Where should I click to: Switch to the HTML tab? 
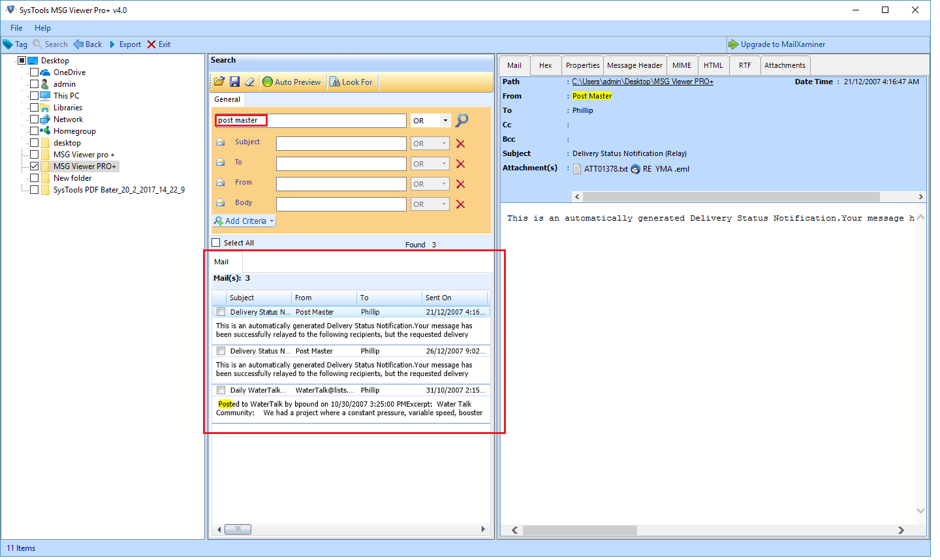[713, 65]
